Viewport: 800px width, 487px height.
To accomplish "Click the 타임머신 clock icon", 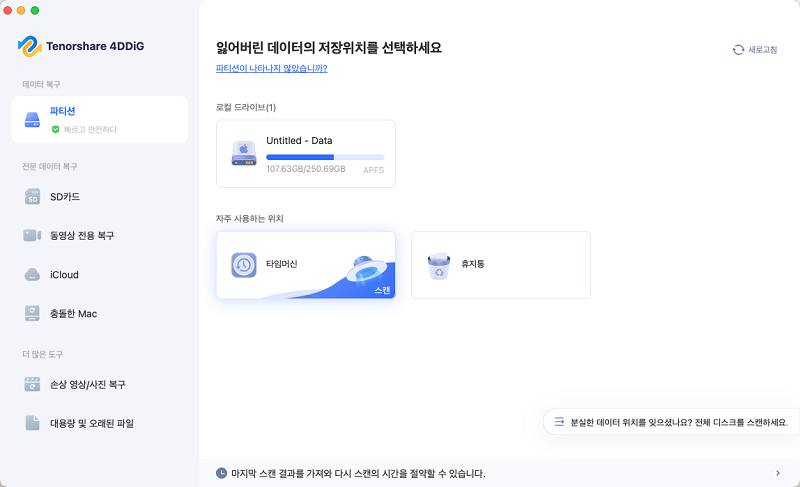I will [x=244, y=265].
